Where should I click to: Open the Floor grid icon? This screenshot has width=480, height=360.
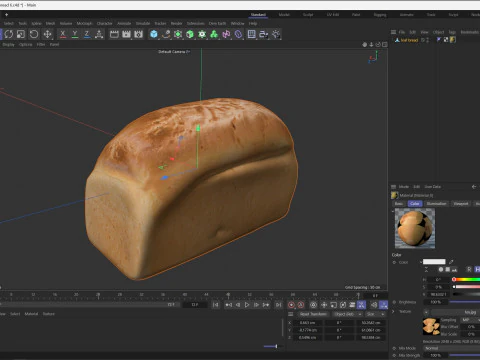click(252, 34)
